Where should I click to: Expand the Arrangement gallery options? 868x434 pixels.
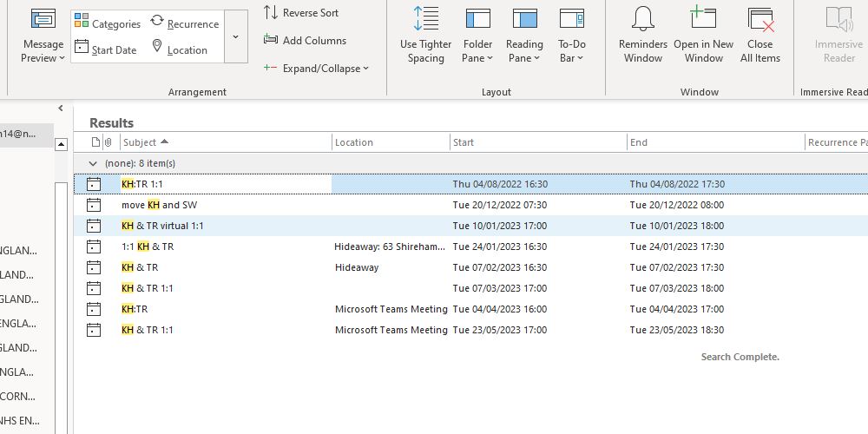point(236,37)
